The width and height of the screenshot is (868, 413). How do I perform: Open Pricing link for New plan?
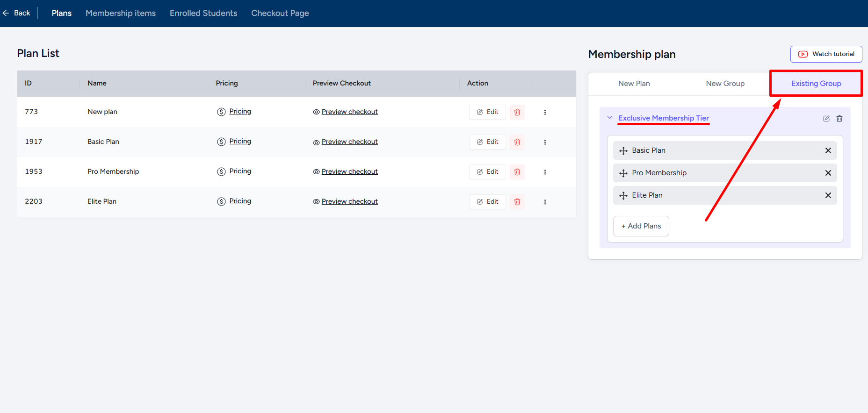[x=240, y=111]
